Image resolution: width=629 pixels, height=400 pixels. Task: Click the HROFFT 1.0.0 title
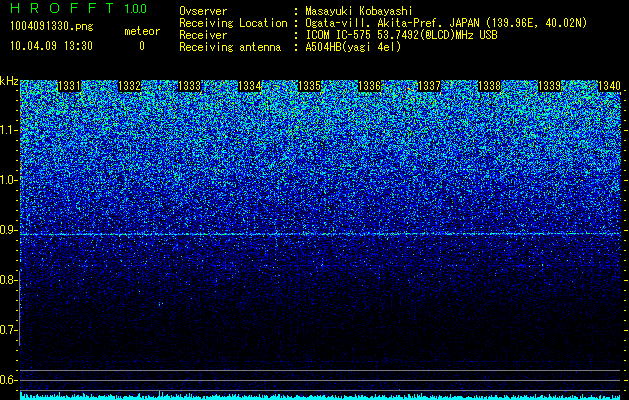79,8
